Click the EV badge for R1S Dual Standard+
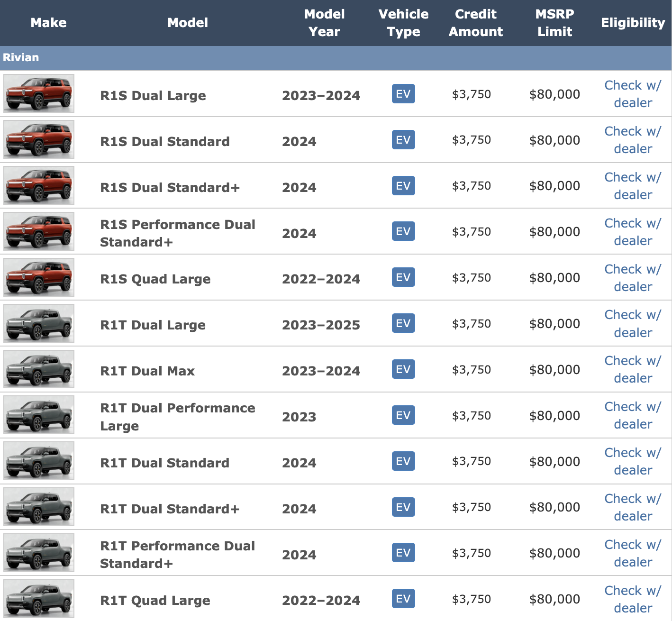 point(403,186)
